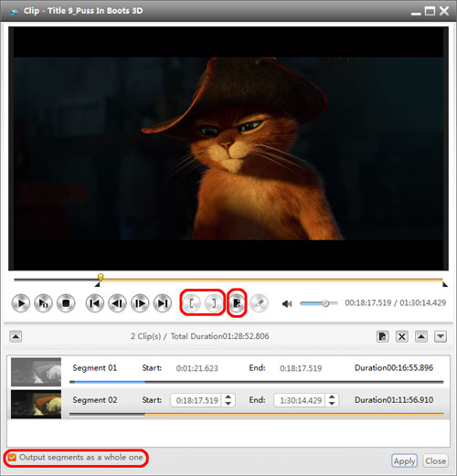Jump to the clip end
Image resolution: width=457 pixels, height=476 pixels.
tap(163, 303)
